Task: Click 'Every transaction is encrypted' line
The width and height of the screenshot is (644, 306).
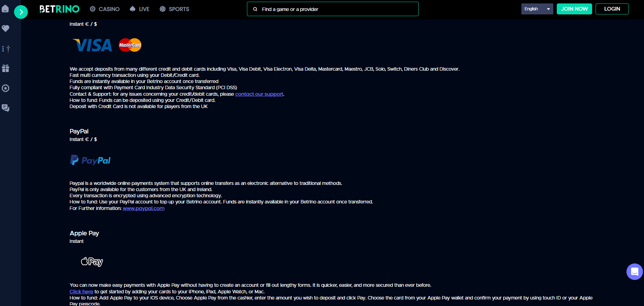Action: [146, 196]
